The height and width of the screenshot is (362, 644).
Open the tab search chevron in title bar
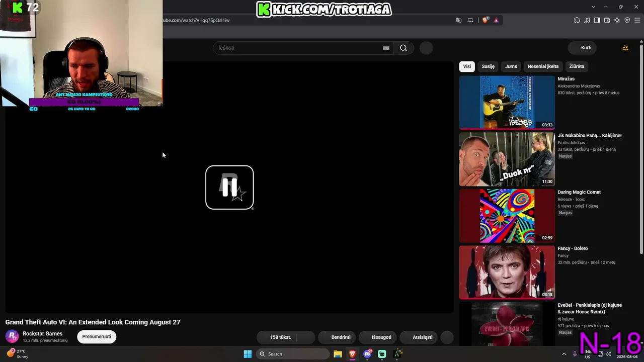click(x=593, y=7)
